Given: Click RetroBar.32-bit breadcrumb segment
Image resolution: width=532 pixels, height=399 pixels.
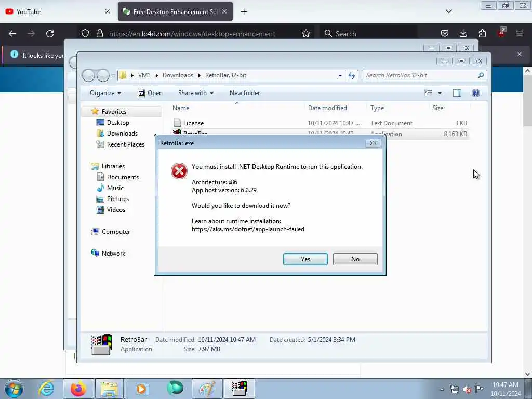Looking at the screenshot, I should coord(225,75).
